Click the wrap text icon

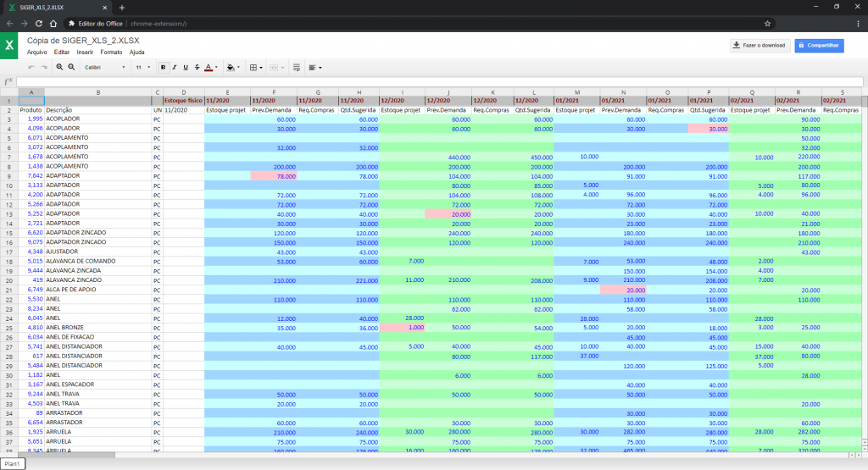pos(297,67)
